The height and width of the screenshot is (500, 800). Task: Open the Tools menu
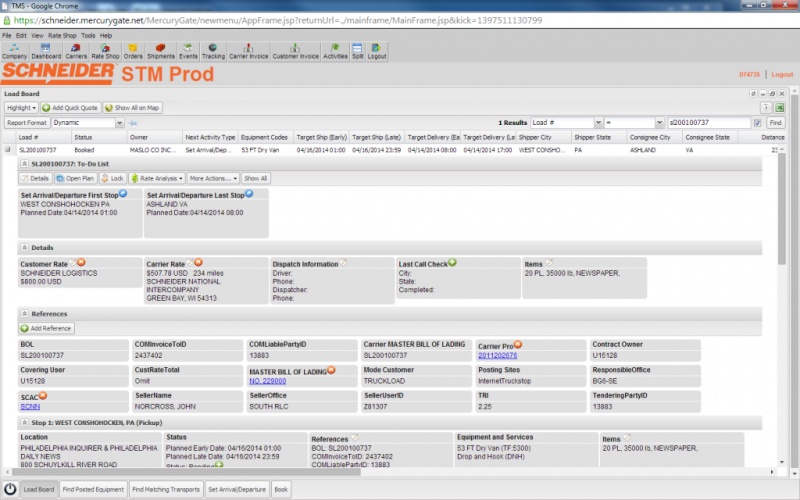coord(89,35)
